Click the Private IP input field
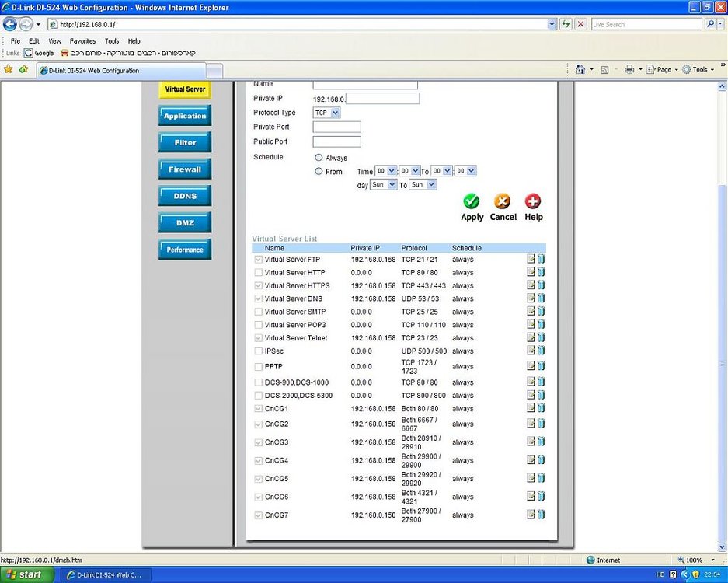Viewport: 728px width, 583px height. pos(382,99)
